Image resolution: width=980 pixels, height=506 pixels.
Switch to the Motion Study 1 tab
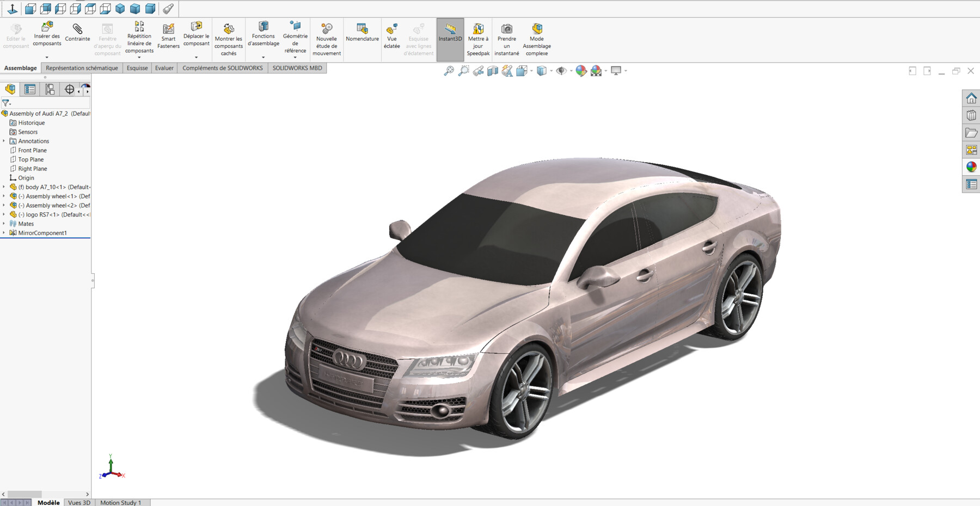pyautogui.click(x=121, y=502)
